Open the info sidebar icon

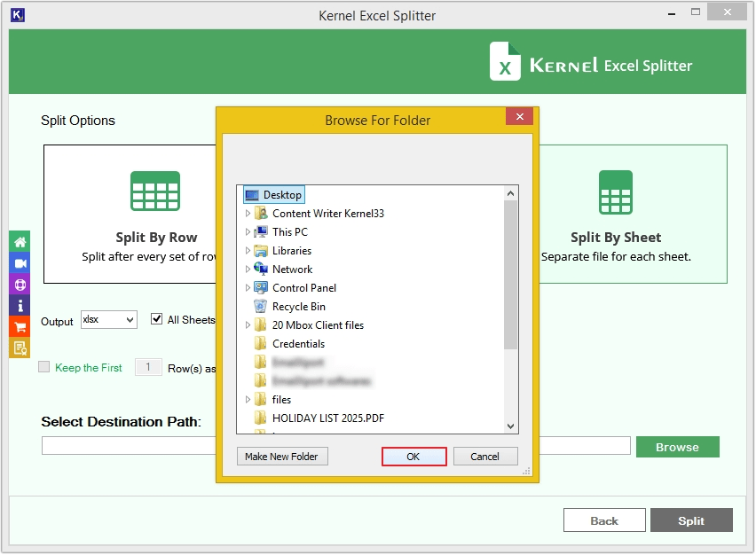tap(20, 306)
